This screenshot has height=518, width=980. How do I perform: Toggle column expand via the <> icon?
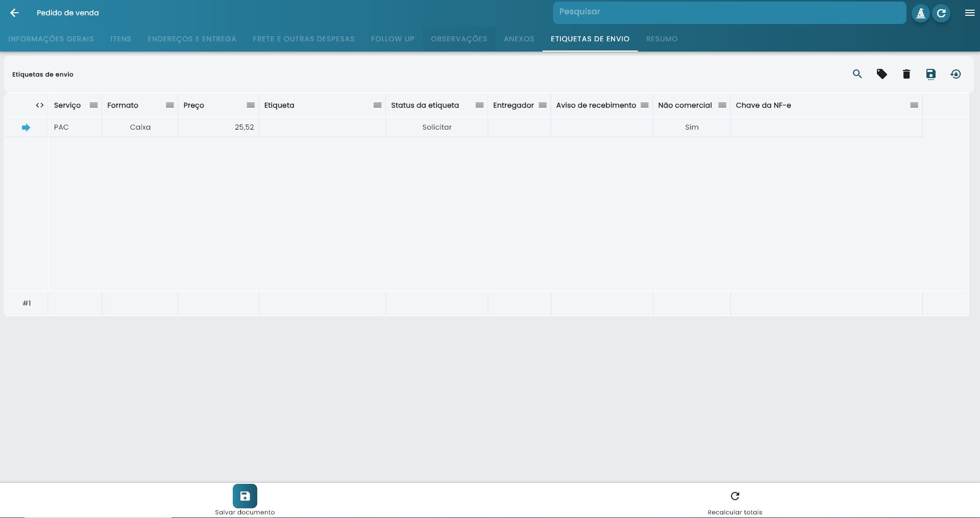pyautogui.click(x=39, y=105)
